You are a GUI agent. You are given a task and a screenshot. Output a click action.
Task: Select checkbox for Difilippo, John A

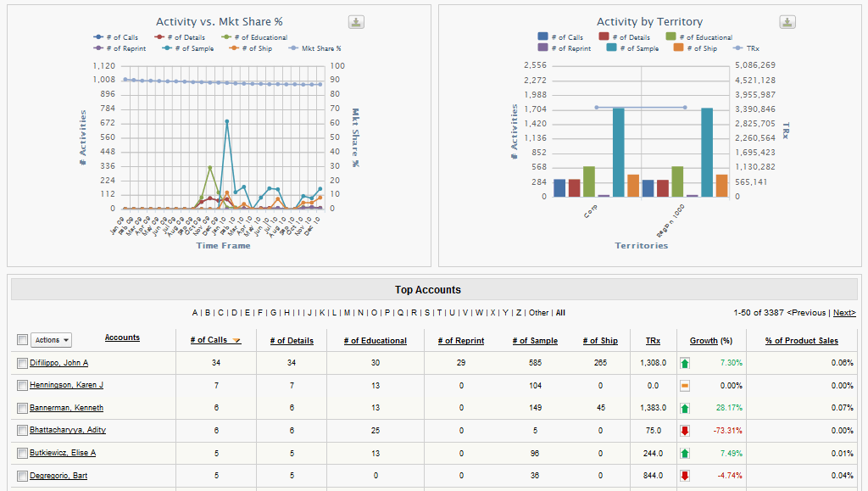[x=22, y=363]
